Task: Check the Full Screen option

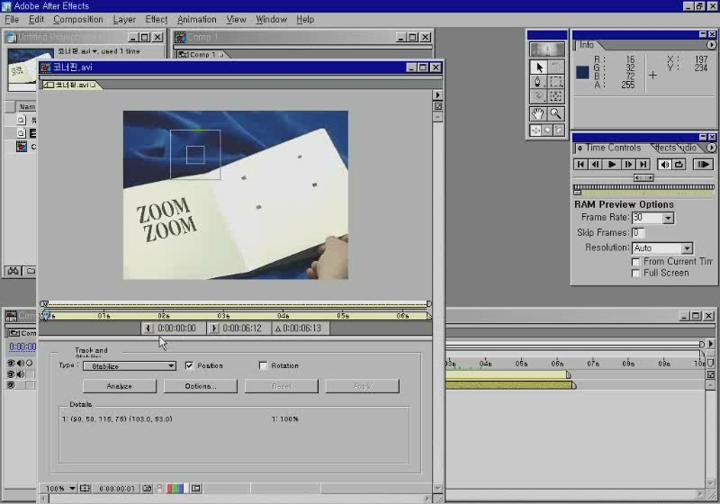Action: coord(636,273)
